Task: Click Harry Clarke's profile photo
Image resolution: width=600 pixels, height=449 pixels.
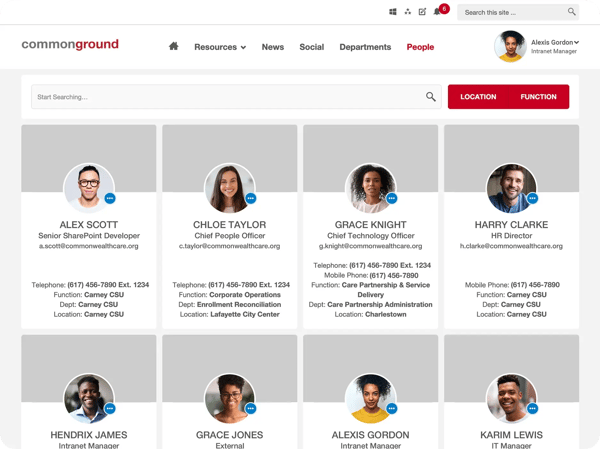Action: 511,188
